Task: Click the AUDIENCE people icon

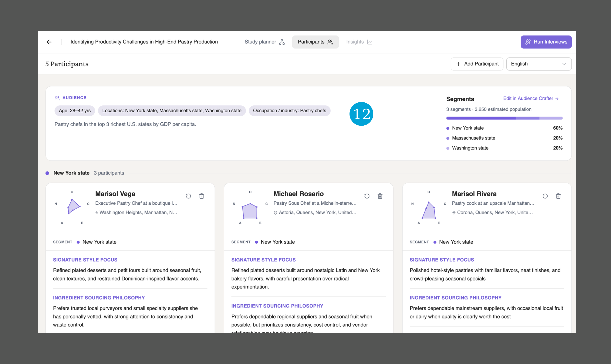Action: [57, 98]
